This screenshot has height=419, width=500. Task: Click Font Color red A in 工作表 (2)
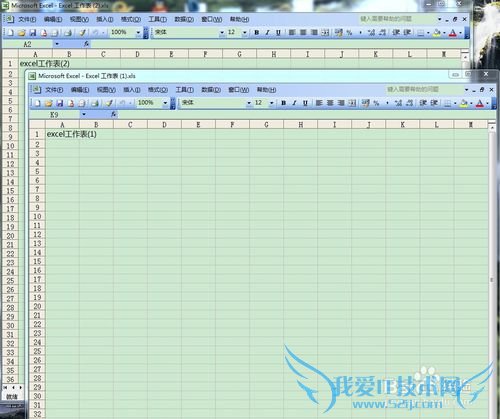[x=452, y=33]
